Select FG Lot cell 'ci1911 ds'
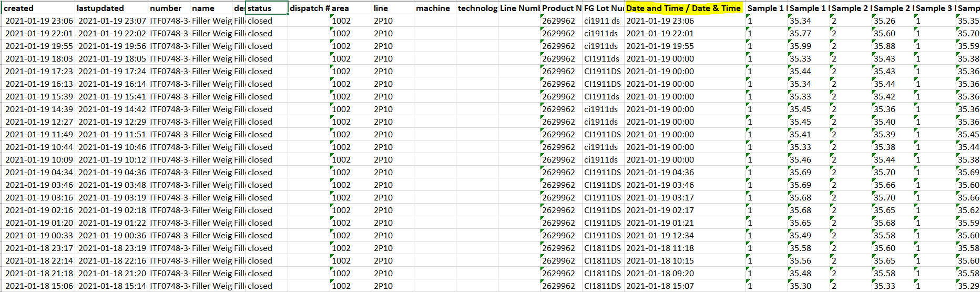The width and height of the screenshot is (980, 292). 603,21
